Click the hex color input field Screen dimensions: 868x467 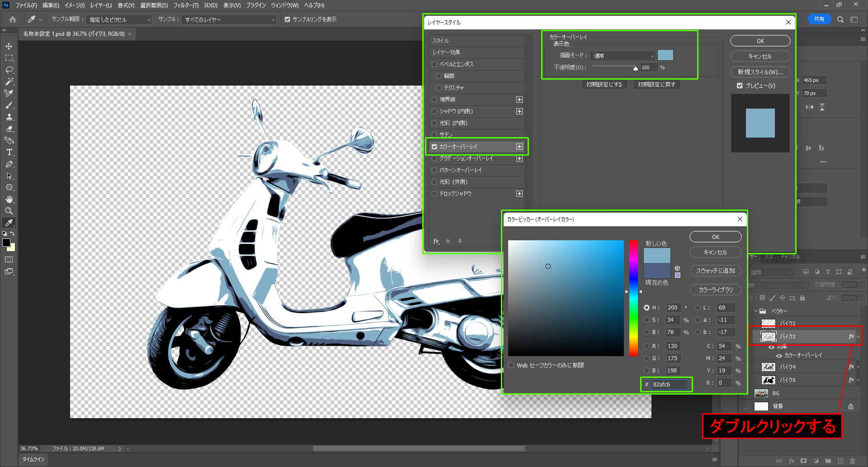click(669, 384)
